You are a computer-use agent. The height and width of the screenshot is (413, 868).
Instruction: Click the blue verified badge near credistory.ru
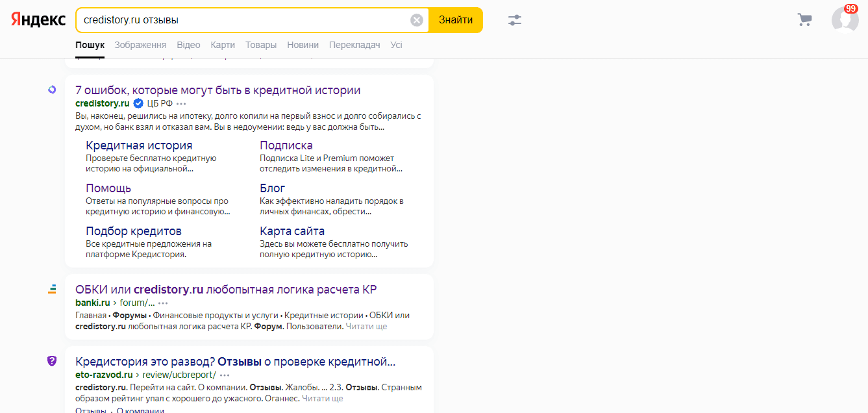(x=138, y=104)
